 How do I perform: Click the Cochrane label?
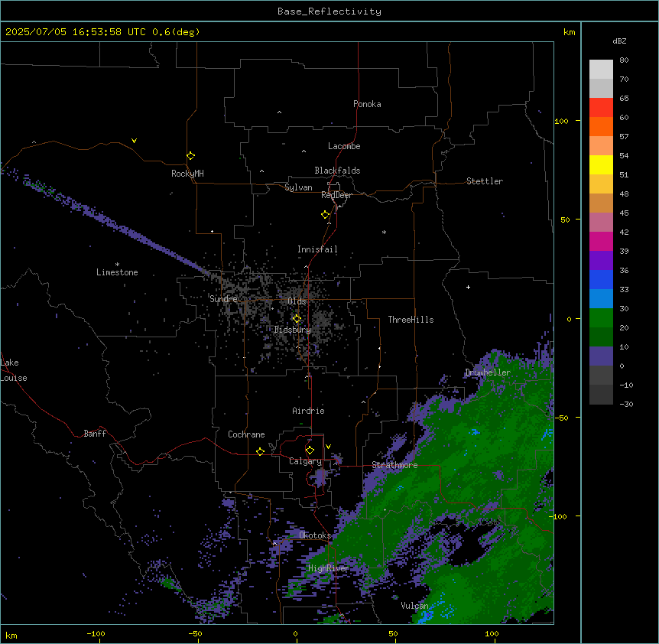pos(246,434)
